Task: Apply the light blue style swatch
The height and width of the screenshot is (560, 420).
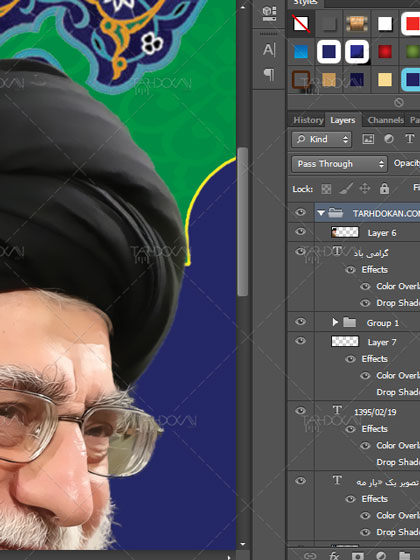Action: click(x=301, y=52)
